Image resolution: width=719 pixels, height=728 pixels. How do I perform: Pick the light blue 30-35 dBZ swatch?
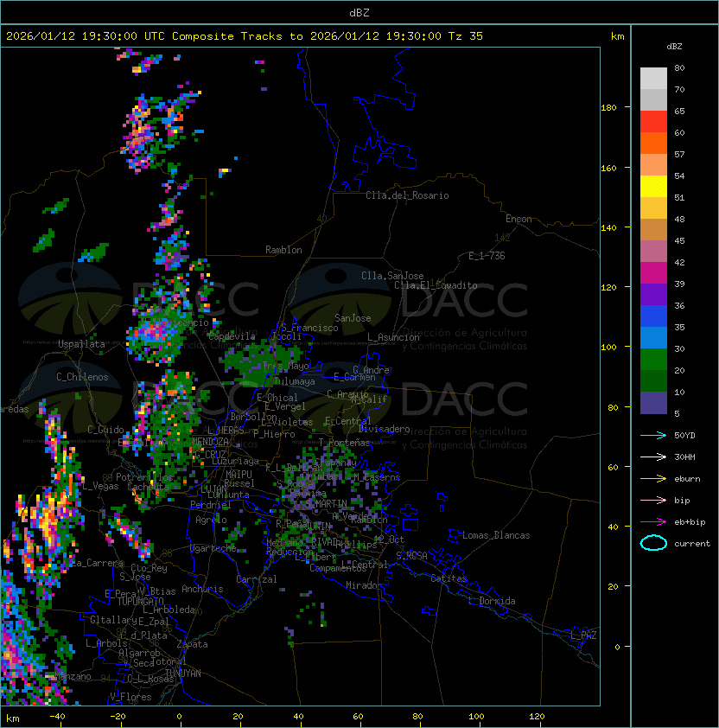(x=653, y=337)
